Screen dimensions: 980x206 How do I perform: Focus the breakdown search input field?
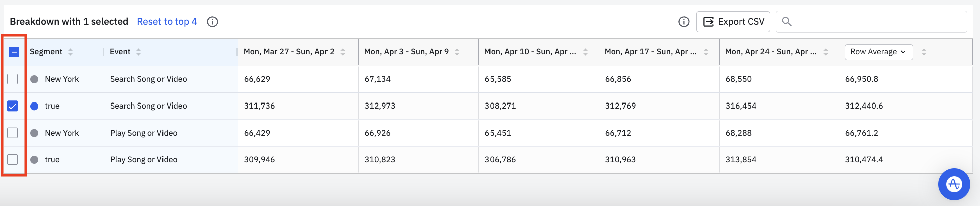pyautogui.click(x=878, y=22)
